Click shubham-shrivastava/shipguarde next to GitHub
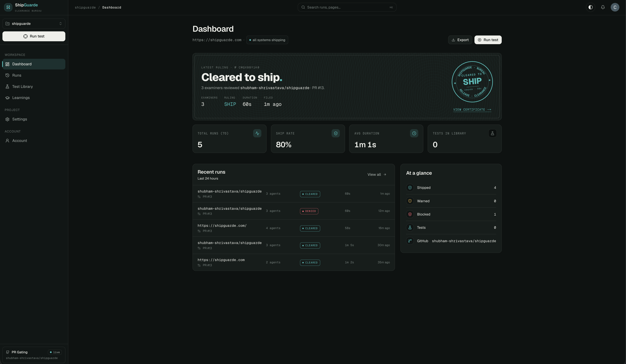Screen dimensions: 626x364 tap(464, 241)
